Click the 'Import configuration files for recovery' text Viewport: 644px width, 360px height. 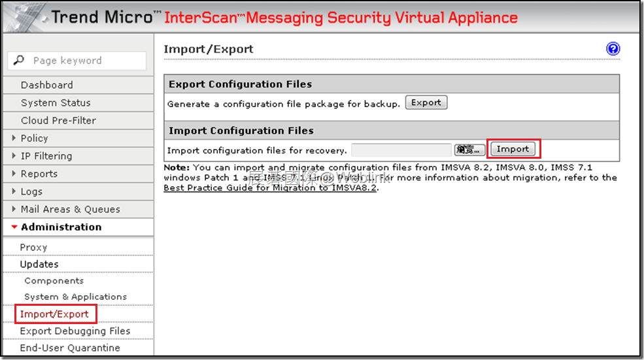click(x=257, y=151)
